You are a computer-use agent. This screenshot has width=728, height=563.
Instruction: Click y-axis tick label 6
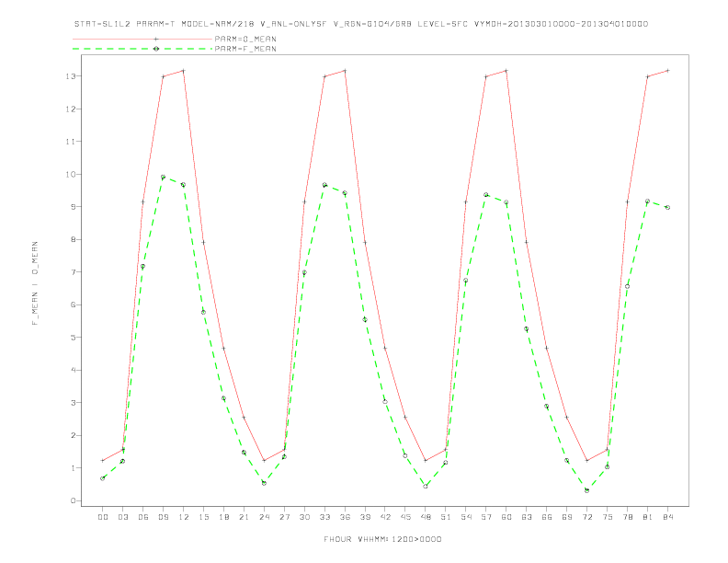point(74,304)
